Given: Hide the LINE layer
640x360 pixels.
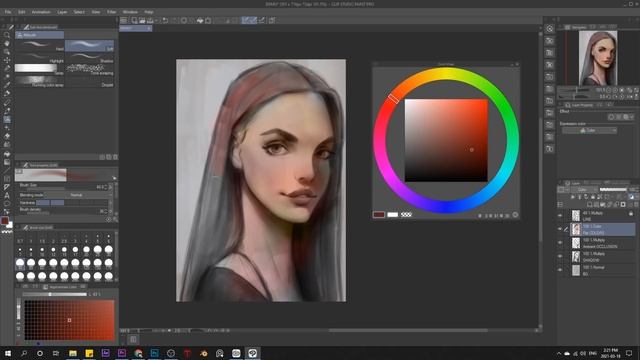Looking at the screenshot, I should [x=560, y=216].
